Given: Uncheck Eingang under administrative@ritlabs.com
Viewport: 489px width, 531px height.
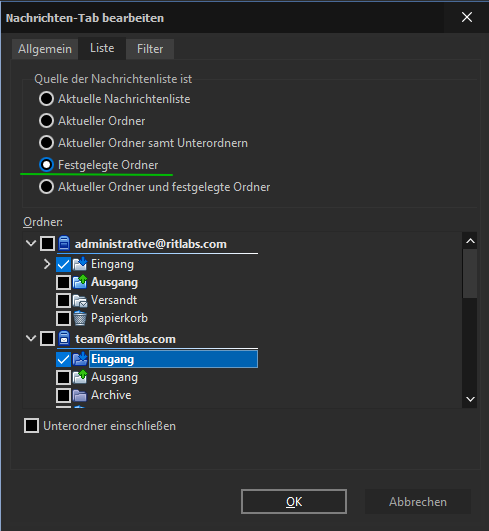Looking at the screenshot, I should click(x=63, y=264).
